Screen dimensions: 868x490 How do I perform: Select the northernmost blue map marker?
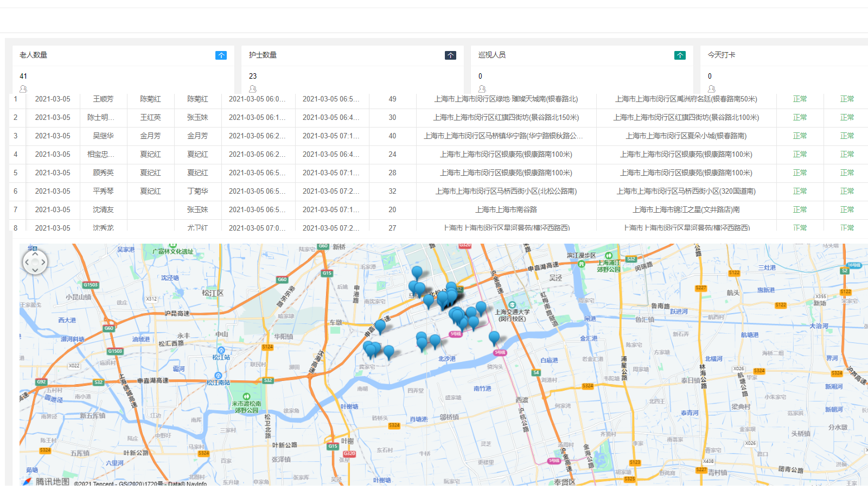(x=417, y=273)
